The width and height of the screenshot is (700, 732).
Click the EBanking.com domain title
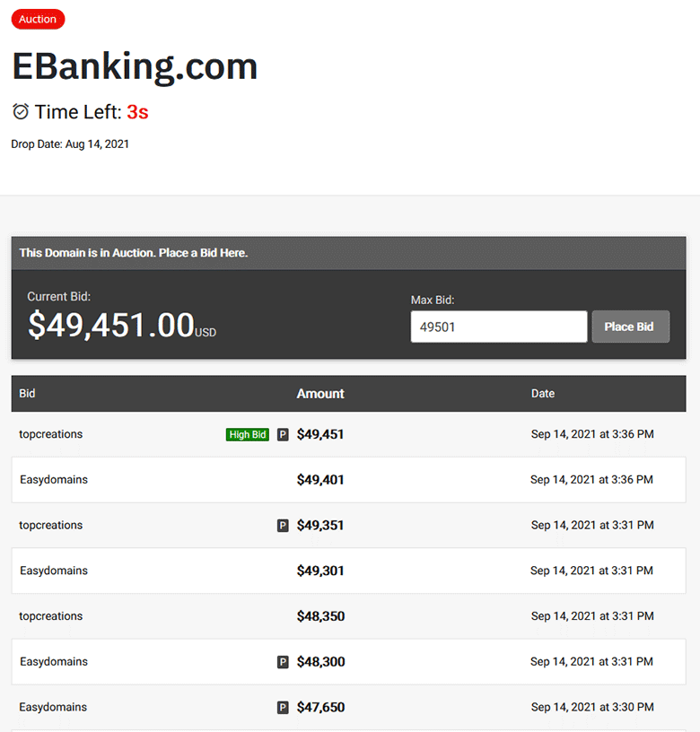pos(135,66)
